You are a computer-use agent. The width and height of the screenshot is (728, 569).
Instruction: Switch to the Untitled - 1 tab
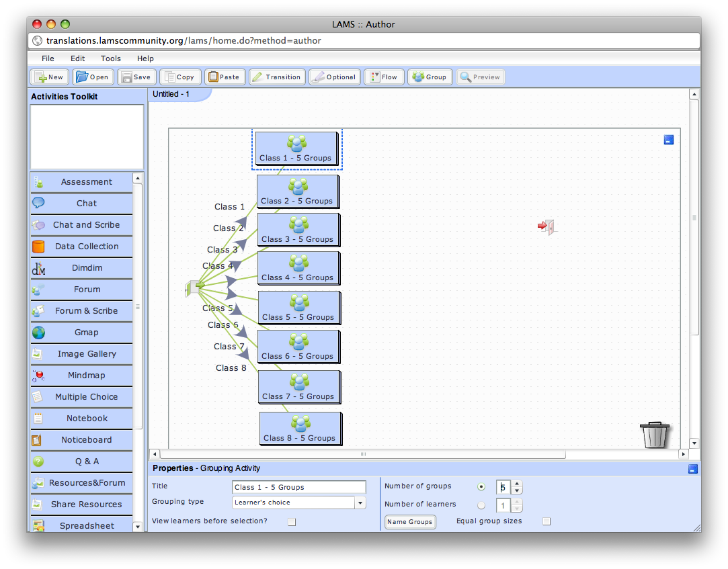click(x=171, y=94)
